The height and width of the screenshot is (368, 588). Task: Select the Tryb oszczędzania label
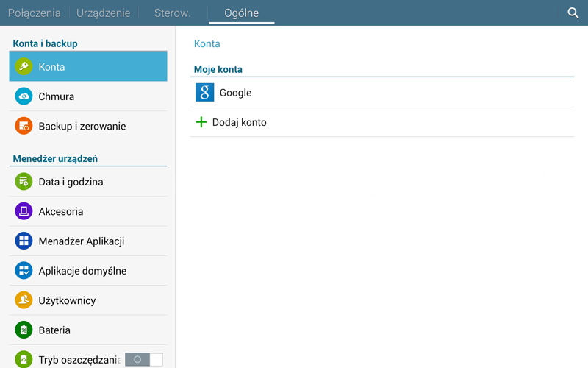click(79, 360)
